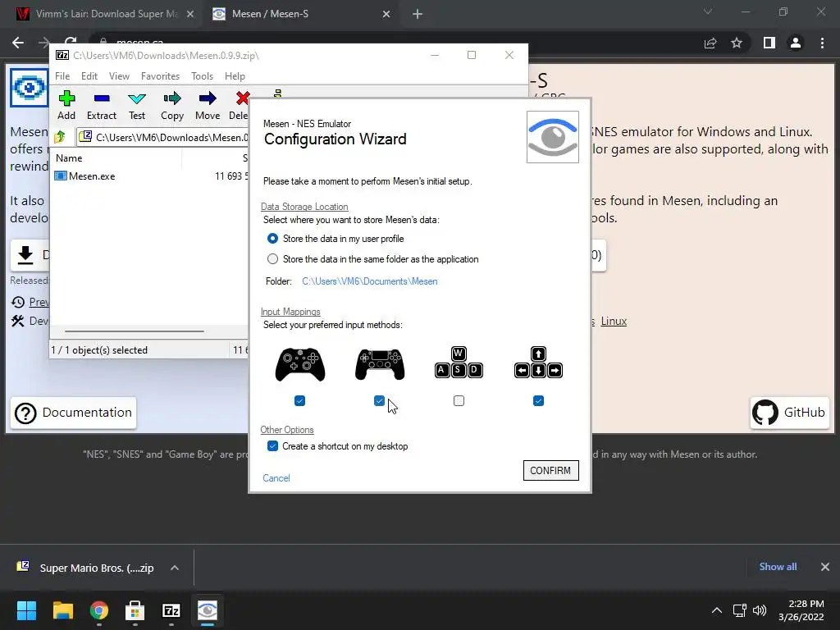Viewport: 840px width, 630px height.
Task: Open Chrome profile icon
Action: (796, 43)
